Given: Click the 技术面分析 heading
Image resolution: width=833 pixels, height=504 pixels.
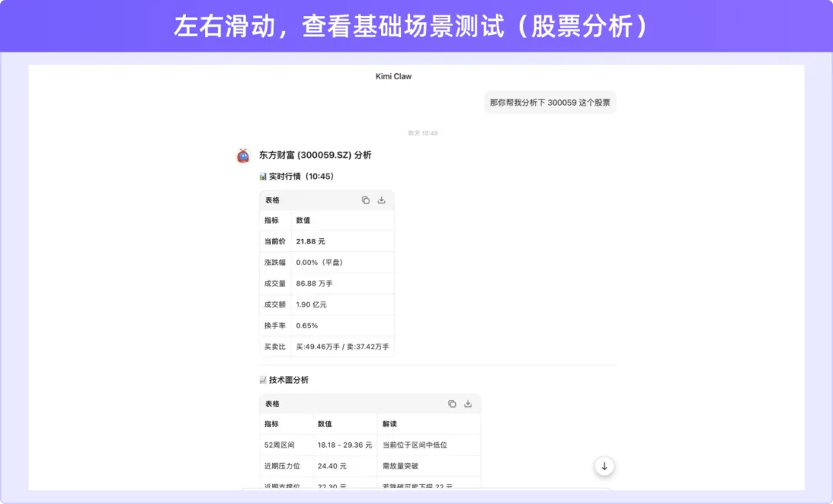Looking at the screenshot, I should pyautogui.click(x=288, y=380).
